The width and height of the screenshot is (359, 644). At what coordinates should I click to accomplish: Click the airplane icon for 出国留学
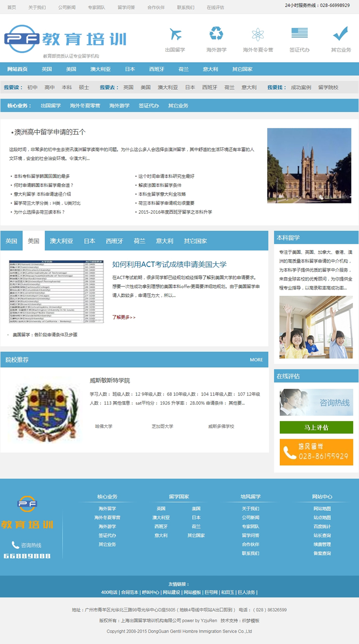(x=175, y=34)
